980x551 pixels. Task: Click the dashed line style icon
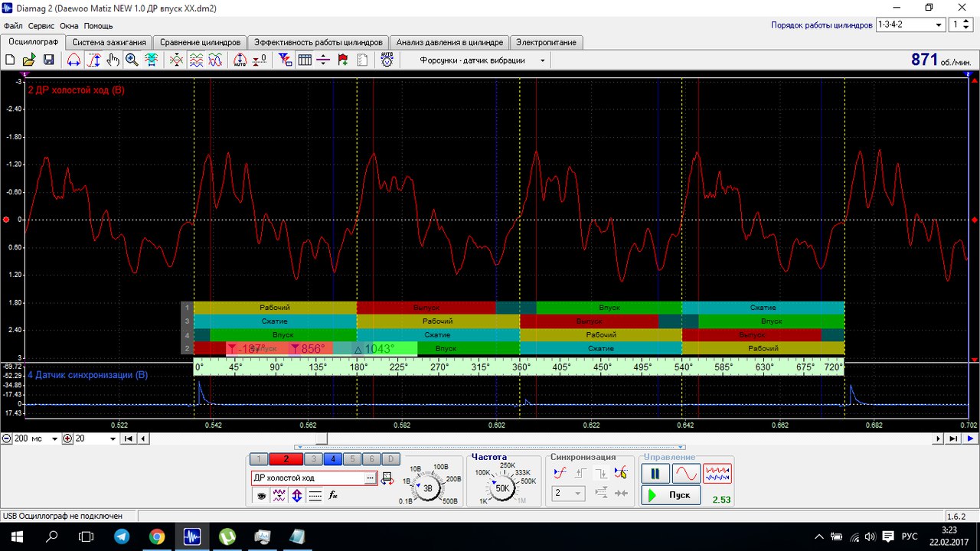coord(315,496)
